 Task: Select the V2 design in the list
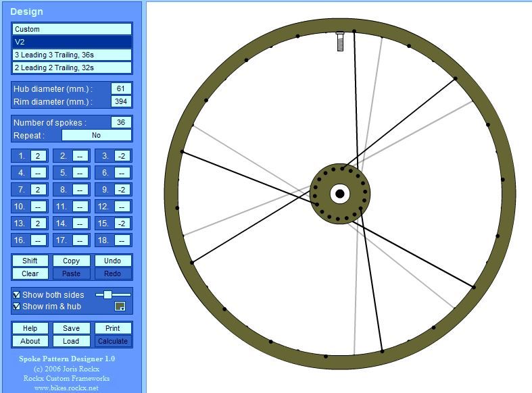[x=72, y=42]
